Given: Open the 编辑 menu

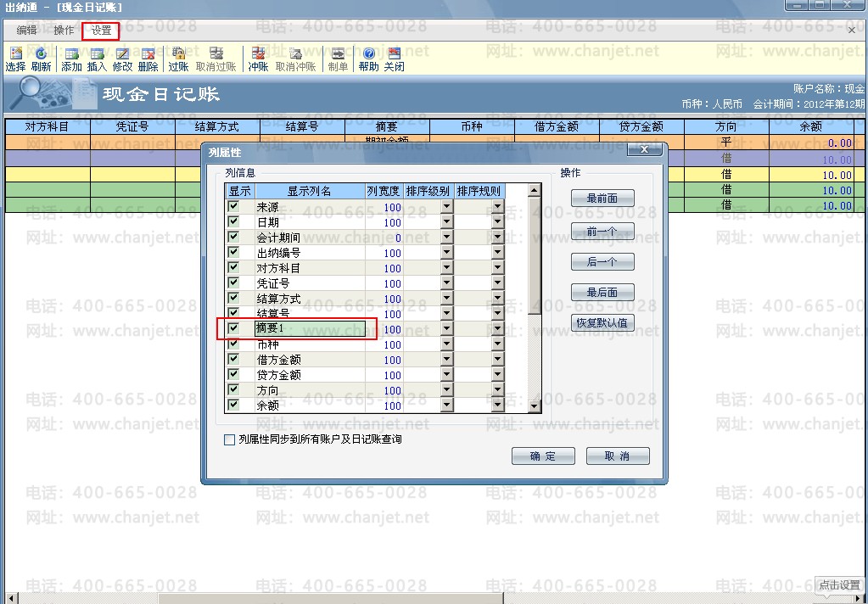Looking at the screenshot, I should point(26,31).
